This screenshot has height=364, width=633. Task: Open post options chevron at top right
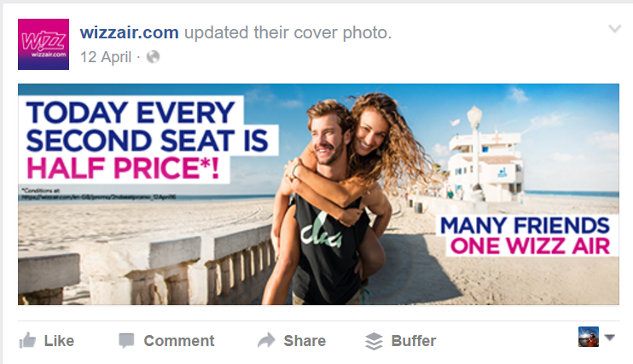(x=614, y=29)
